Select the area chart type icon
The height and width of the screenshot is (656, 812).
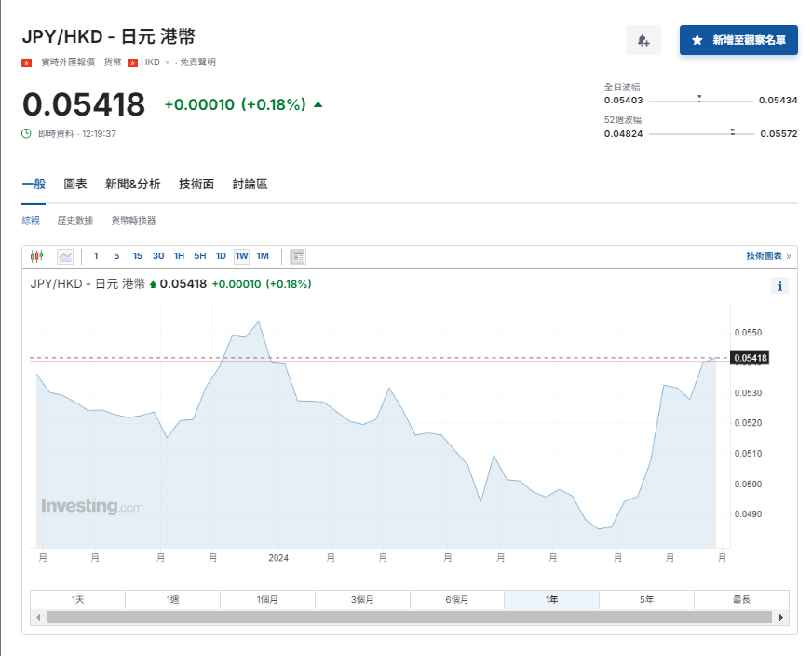(x=62, y=255)
